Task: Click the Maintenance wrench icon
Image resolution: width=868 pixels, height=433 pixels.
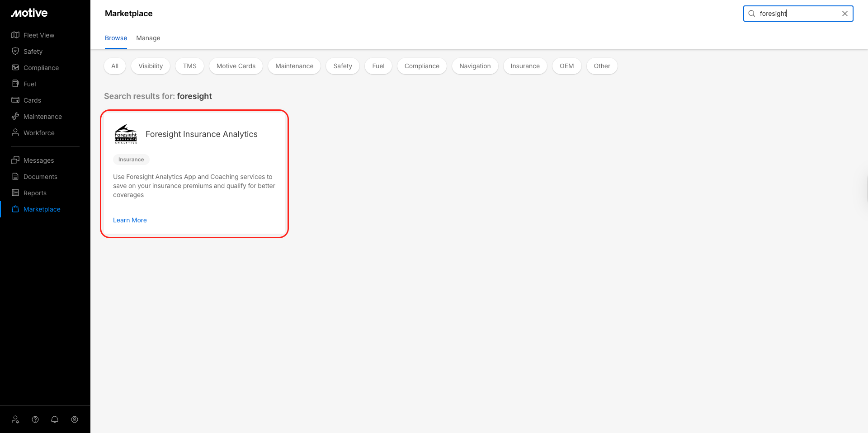Action: coord(15,116)
